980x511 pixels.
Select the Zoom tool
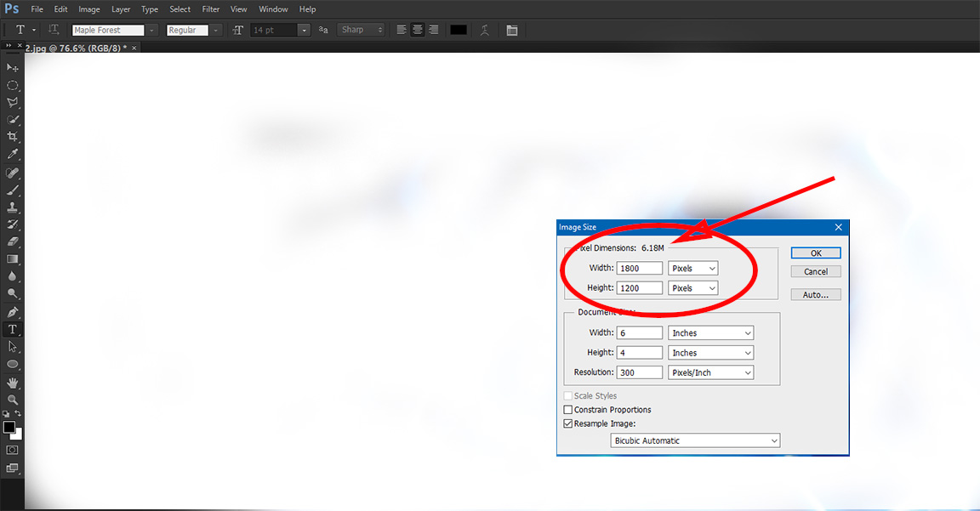click(x=12, y=399)
